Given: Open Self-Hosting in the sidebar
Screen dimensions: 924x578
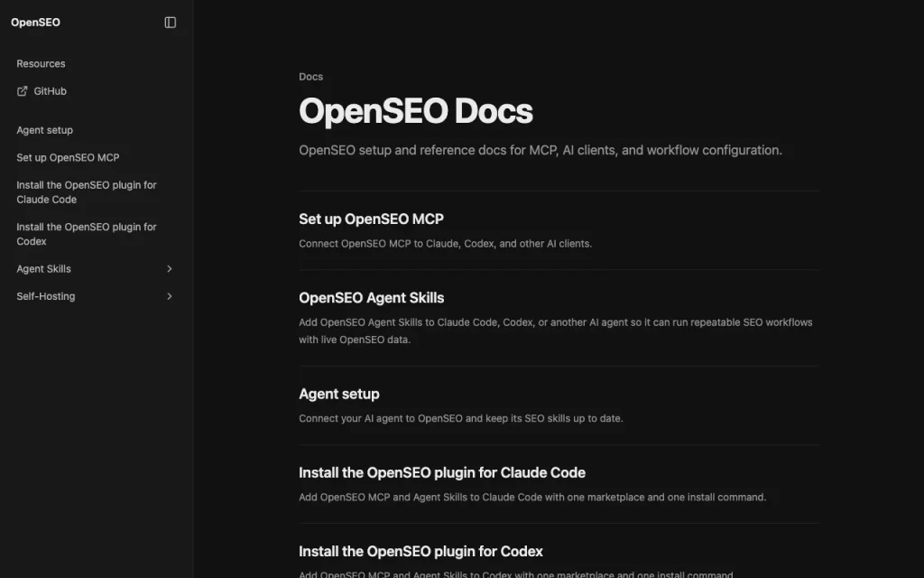Looking at the screenshot, I should tap(46, 296).
